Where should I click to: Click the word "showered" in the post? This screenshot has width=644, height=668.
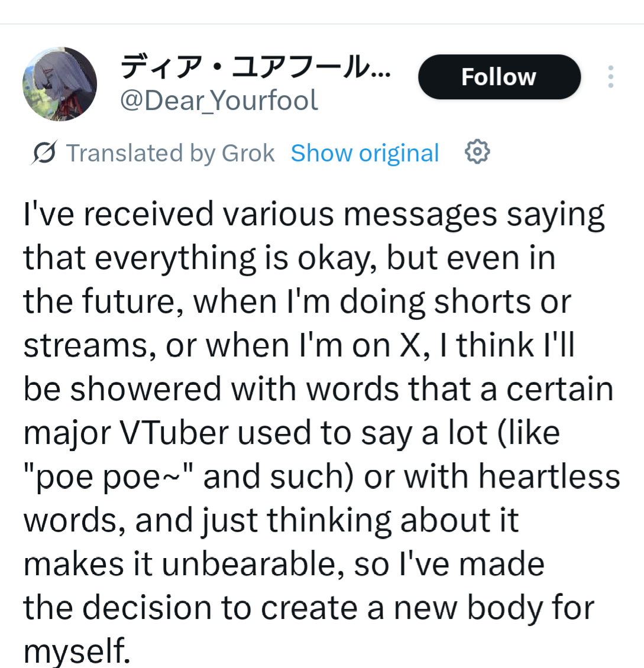pyautogui.click(x=153, y=389)
